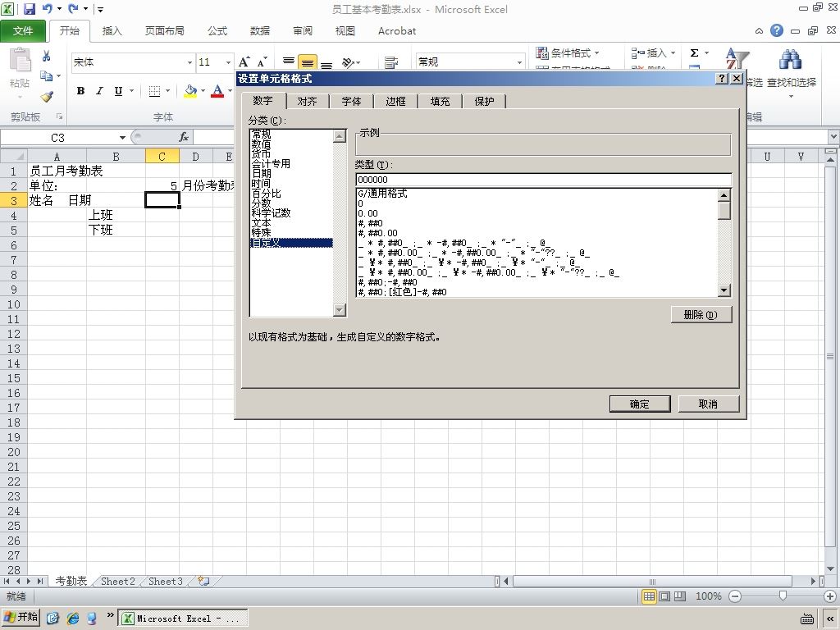The width and height of the screenshot is (840, 630).
Task: Increase font size with the large A icon
Action: [244, 62]
